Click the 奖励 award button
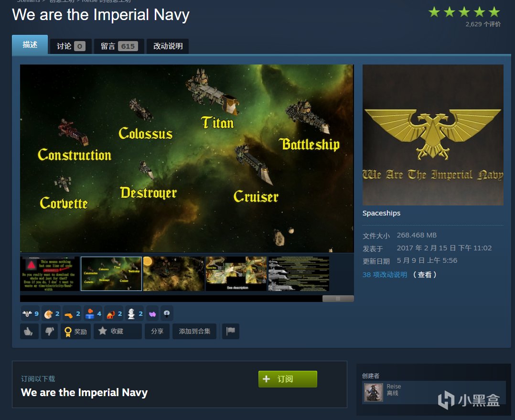The height and width of the screenshot is (420, 515). coord(75,331)
